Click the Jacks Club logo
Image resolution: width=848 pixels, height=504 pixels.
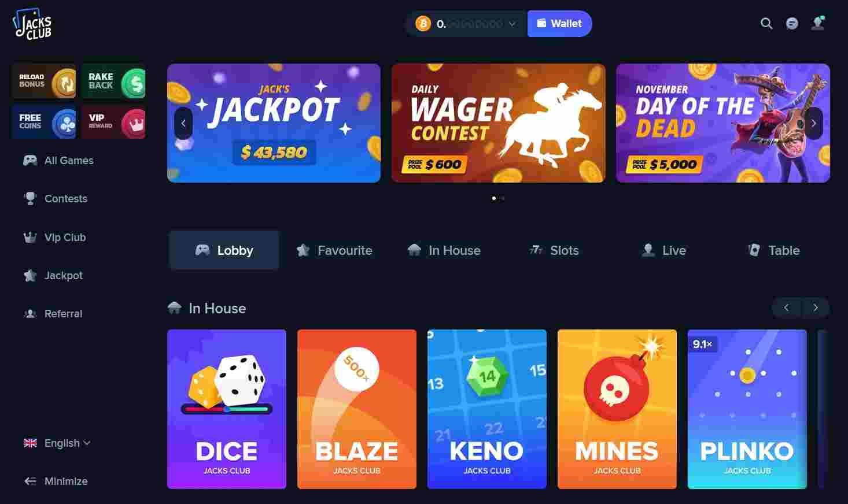coord(32,25)
